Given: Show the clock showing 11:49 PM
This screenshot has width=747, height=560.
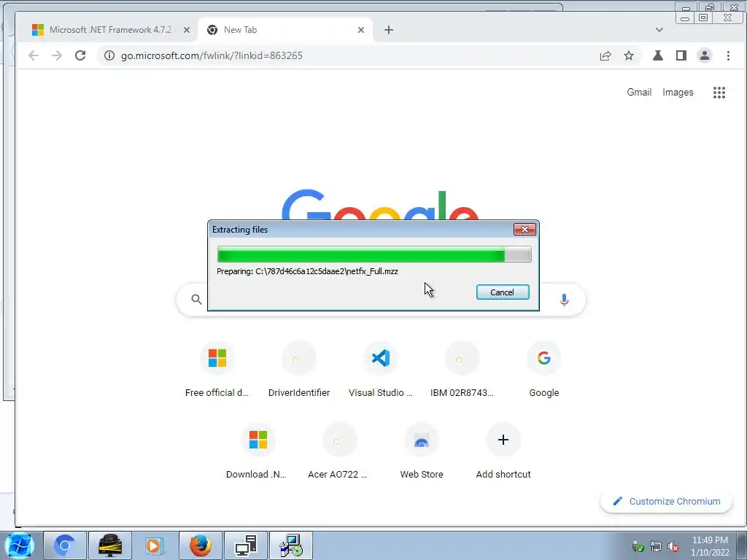Looking at the screenshot, I should pos(710,540).
